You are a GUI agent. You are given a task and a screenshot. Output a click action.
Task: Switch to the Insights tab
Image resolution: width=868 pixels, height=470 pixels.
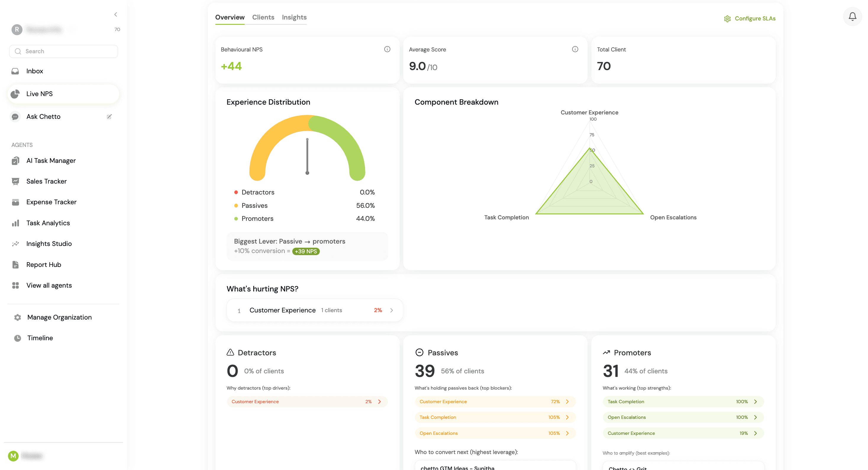(x=294, y=17)
